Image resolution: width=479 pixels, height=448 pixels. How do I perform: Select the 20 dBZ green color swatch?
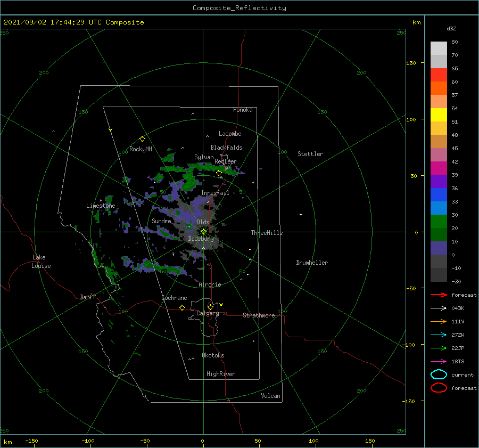pos(439,222)
